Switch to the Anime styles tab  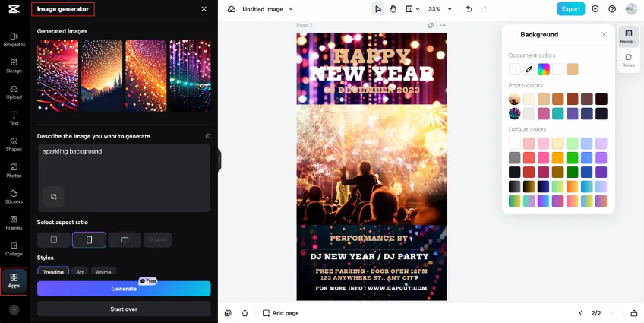pos(103,271)
